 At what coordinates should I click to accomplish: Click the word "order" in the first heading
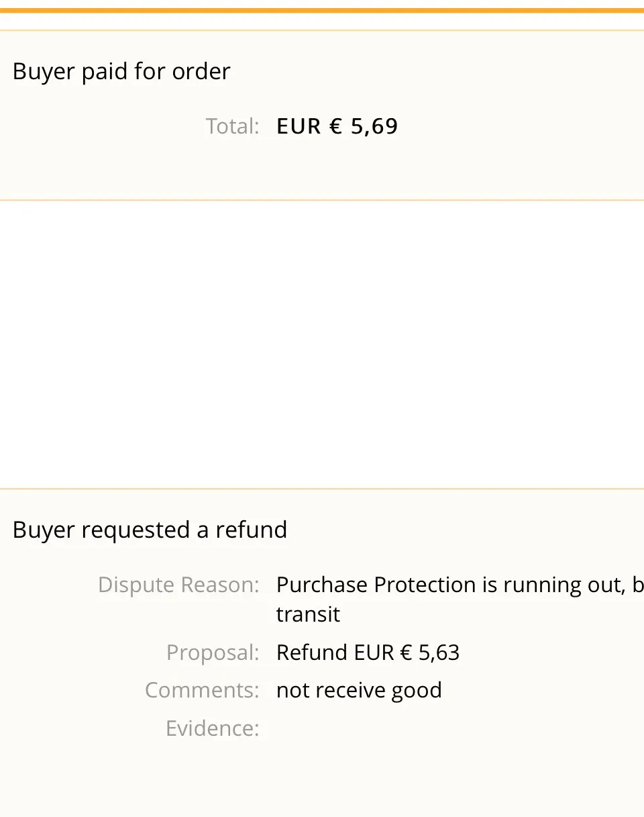[x=201, y=71]
